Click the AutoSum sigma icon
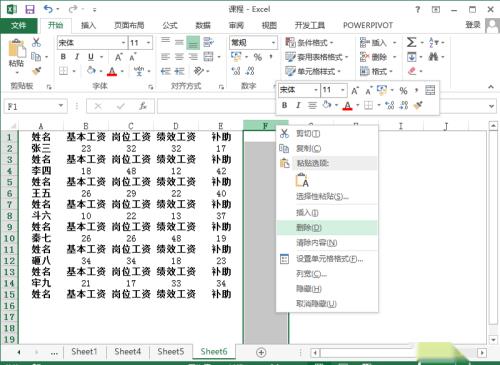The height and width of the screenshot is (365, 500). coord(411,42)
